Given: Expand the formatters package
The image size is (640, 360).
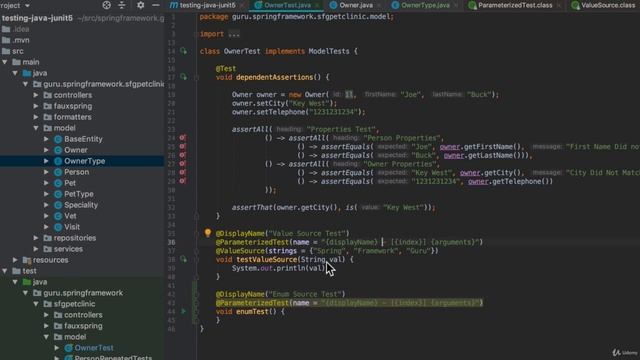Looking at the screenshot, I should 36,117.
